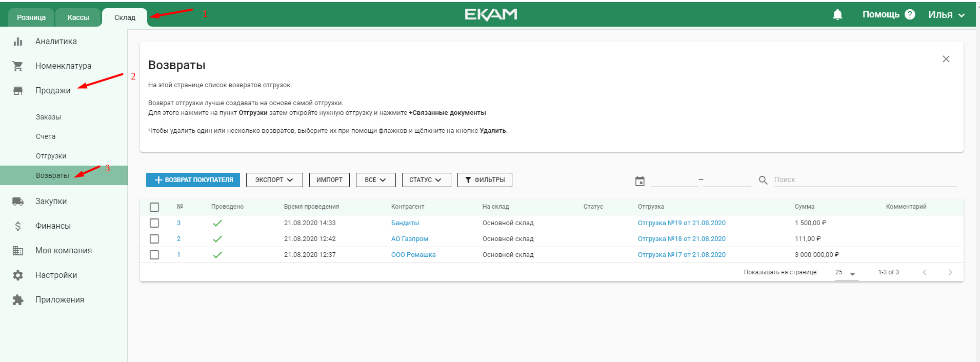Open contractor АО Газпром link
This screenshot has width=980, height=362.
pos(409,239)
